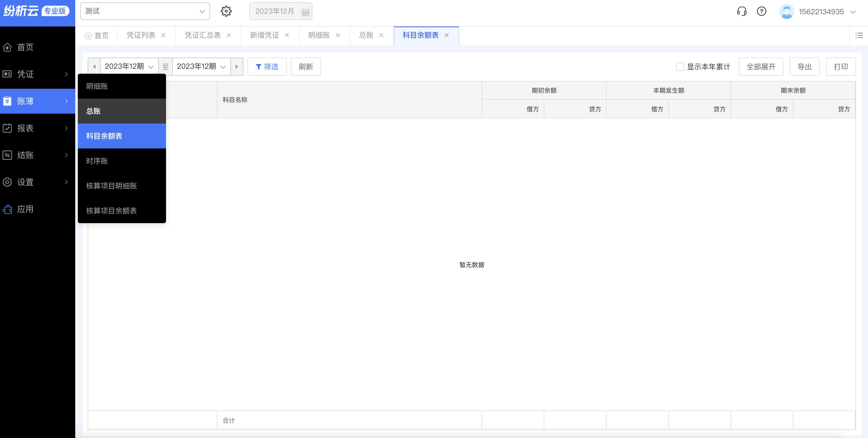Image resolution: width=868 pixels, height=438 pixels.
Task: Click the 首页 home icon in sidebar
Action: [x=8, y=47]
